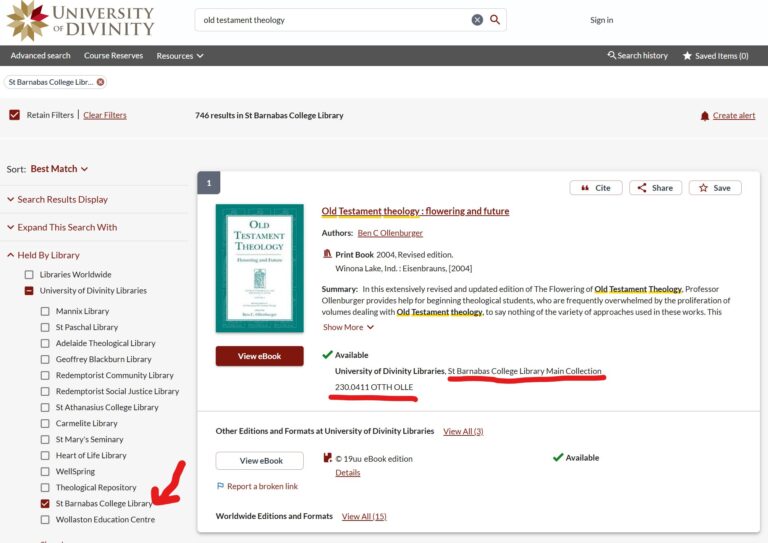Click the Create alert bell icon

pos(706,116)
